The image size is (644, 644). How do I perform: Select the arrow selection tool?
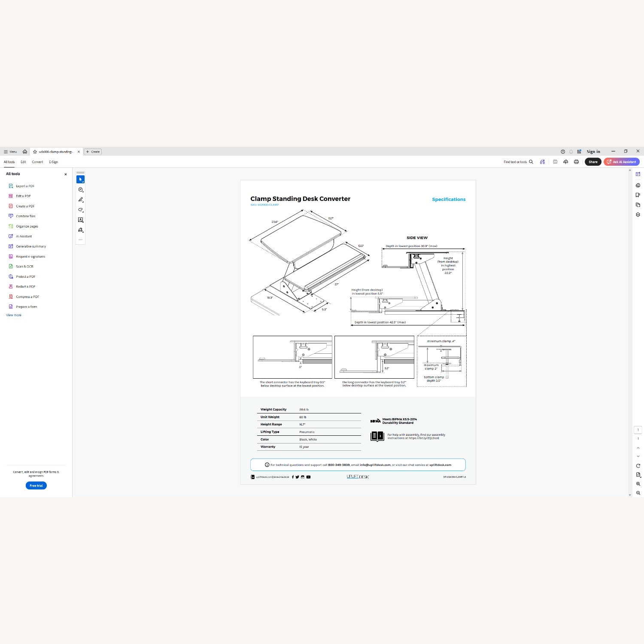80,179
